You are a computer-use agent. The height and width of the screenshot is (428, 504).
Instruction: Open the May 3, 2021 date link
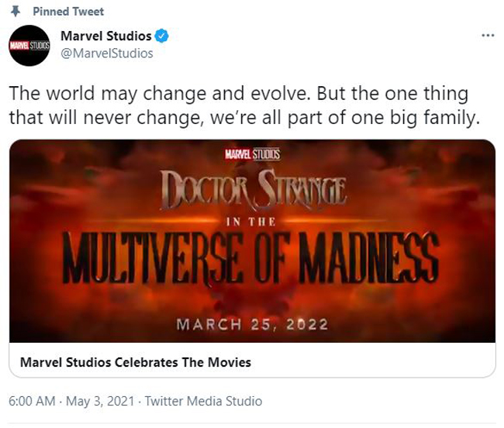pyautogui.click(x=100, y=402)
